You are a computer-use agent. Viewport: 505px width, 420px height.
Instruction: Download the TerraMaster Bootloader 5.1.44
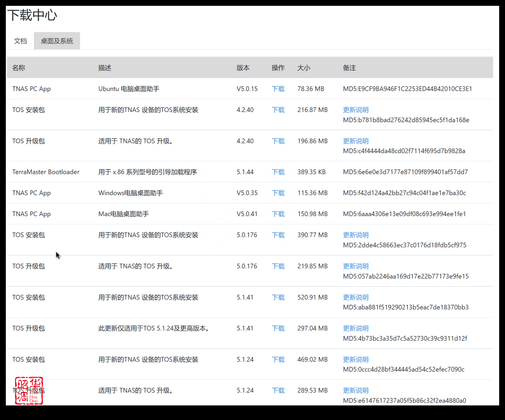tap(278, 172)
